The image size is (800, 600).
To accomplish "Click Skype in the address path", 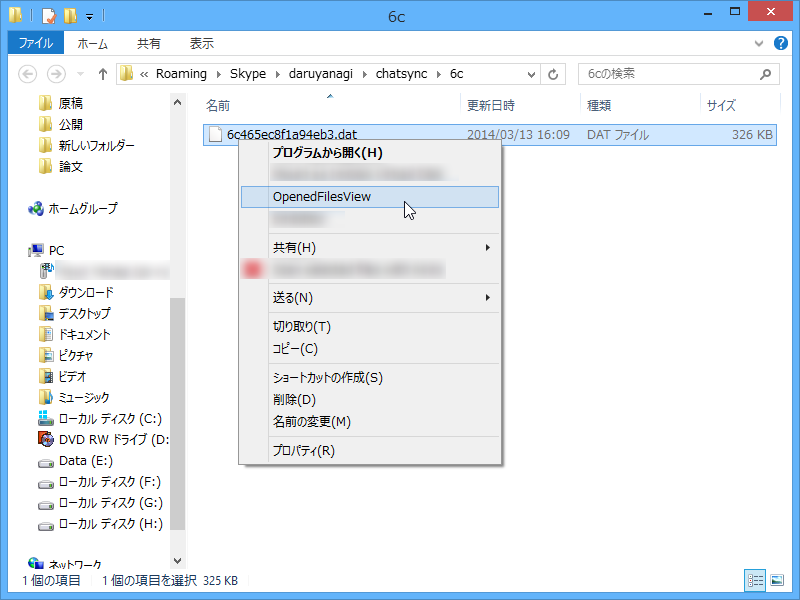I will [x=247, y=74].
